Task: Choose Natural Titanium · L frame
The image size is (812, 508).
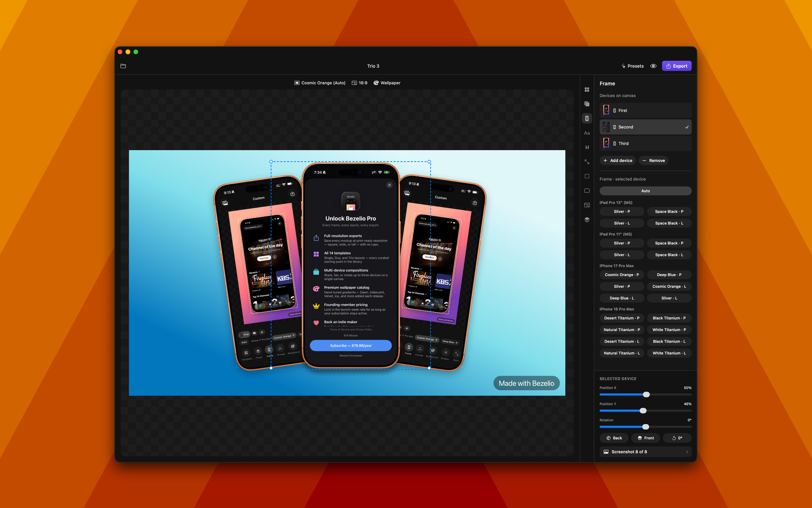Action: [x=621, y=353]
